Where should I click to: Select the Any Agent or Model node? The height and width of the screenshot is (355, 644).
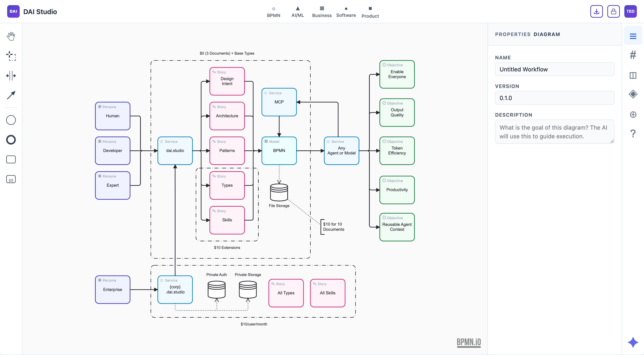tap(341, 151)
